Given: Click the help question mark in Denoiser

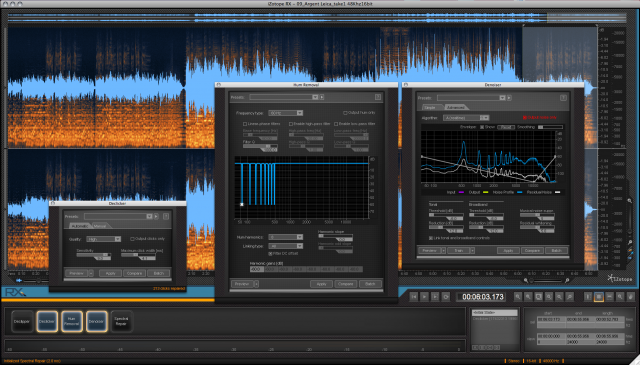Looking at the screenshot, I should coord(563,98).
